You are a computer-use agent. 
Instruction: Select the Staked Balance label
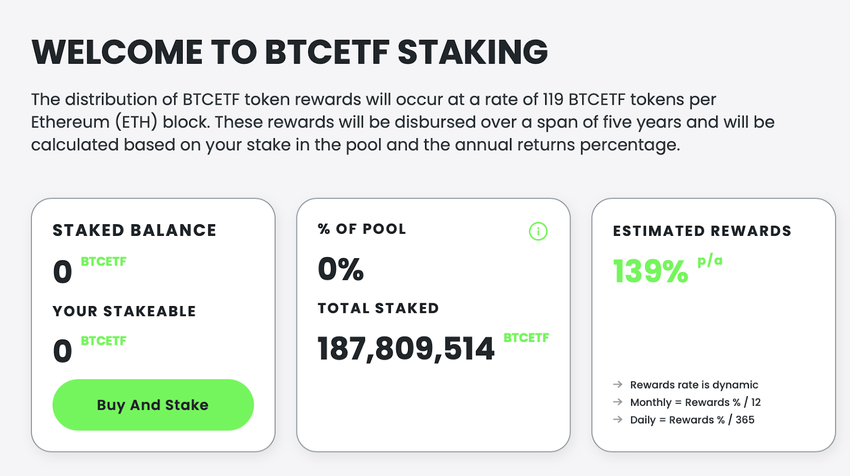coord(134,230)
